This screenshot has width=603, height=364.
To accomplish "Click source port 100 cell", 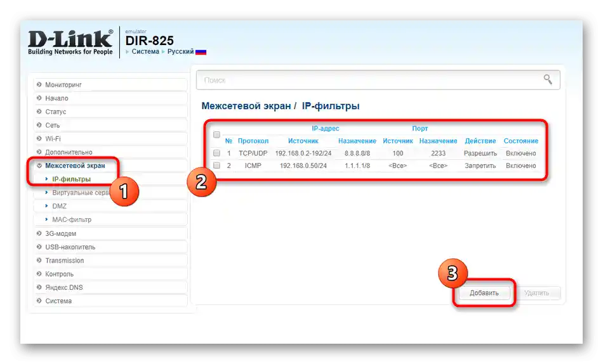I will (397, 153).
